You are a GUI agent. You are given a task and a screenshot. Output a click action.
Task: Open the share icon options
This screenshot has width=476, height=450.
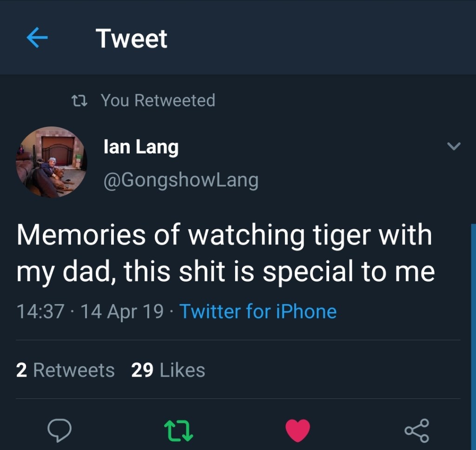[x=416, y=430]
